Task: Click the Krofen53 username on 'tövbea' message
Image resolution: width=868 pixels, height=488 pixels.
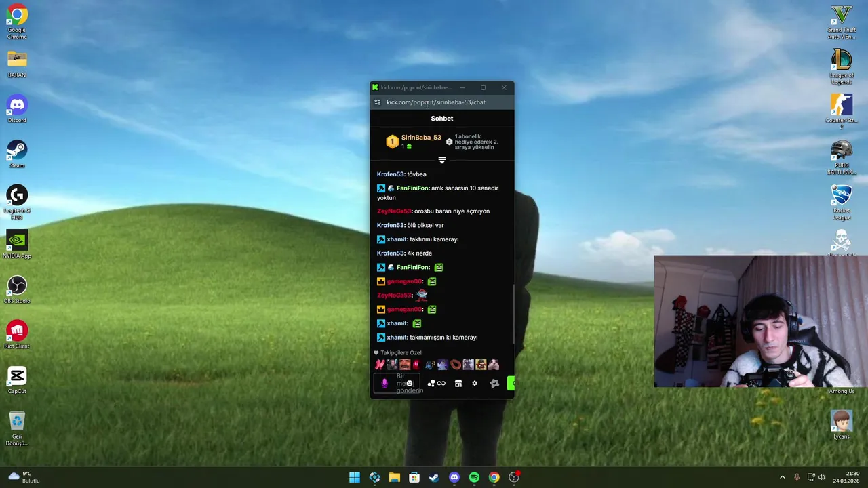Action: click(391, 174)
